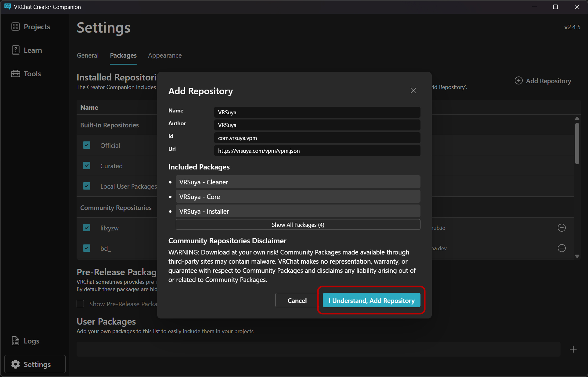588x377 pixels.
Task: Switch to the Packages settings tab
Action: [x=123, y=55]
